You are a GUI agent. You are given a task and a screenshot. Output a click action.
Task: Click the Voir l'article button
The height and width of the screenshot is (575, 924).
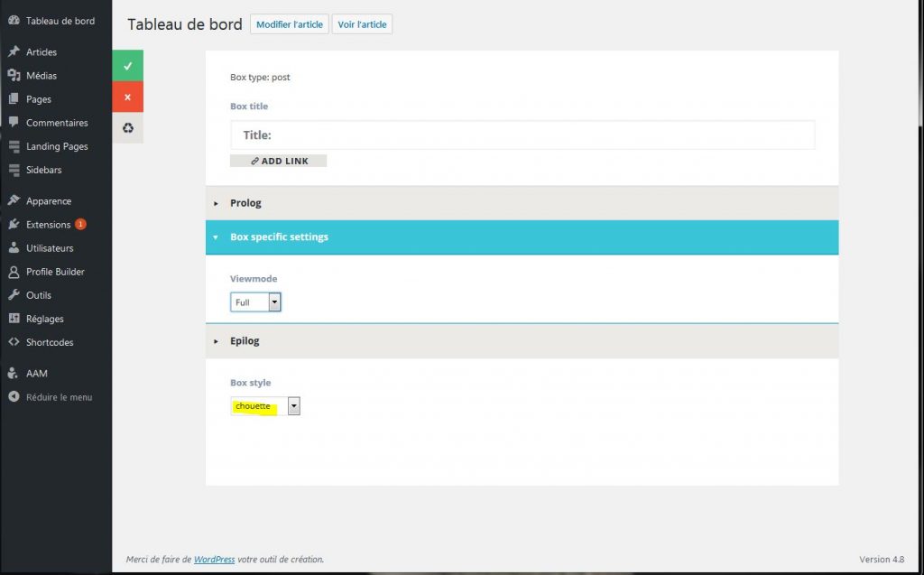point(362,24)
